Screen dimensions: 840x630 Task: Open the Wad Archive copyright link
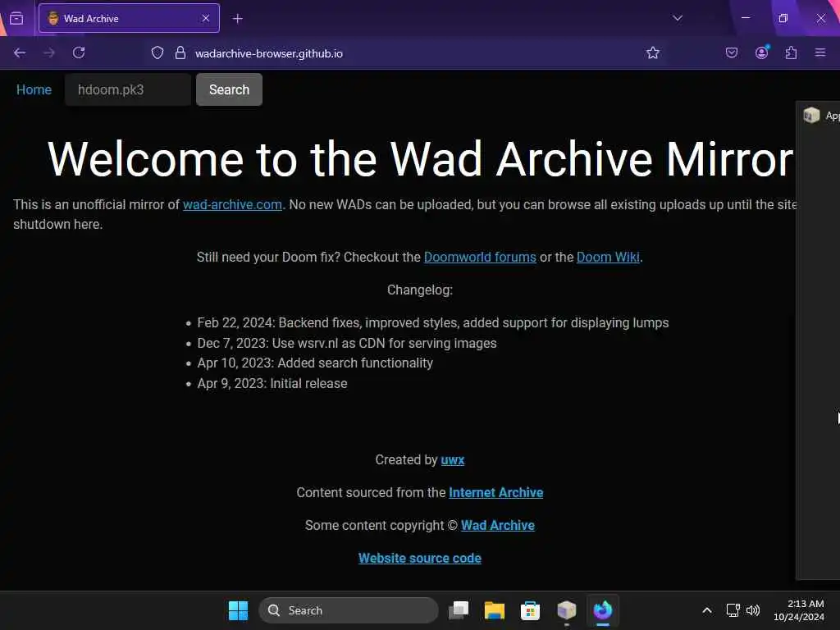(497, 525)
